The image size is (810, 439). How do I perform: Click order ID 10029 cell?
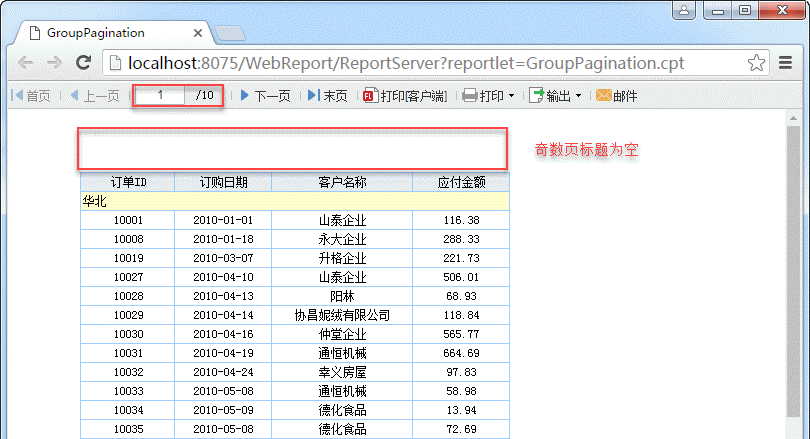[128, 315]
